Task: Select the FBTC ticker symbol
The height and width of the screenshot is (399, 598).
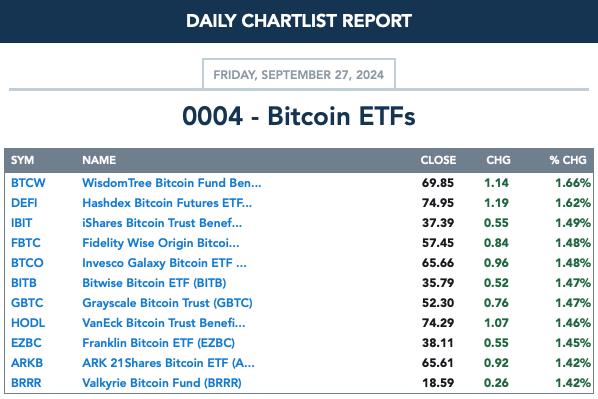Action: [26, 243]
